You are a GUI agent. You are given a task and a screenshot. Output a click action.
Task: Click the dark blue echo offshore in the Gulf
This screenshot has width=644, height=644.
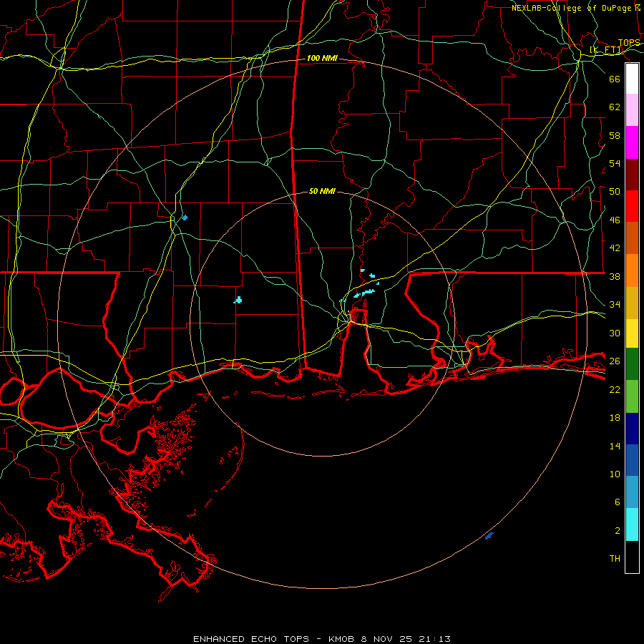coord(489,535)
